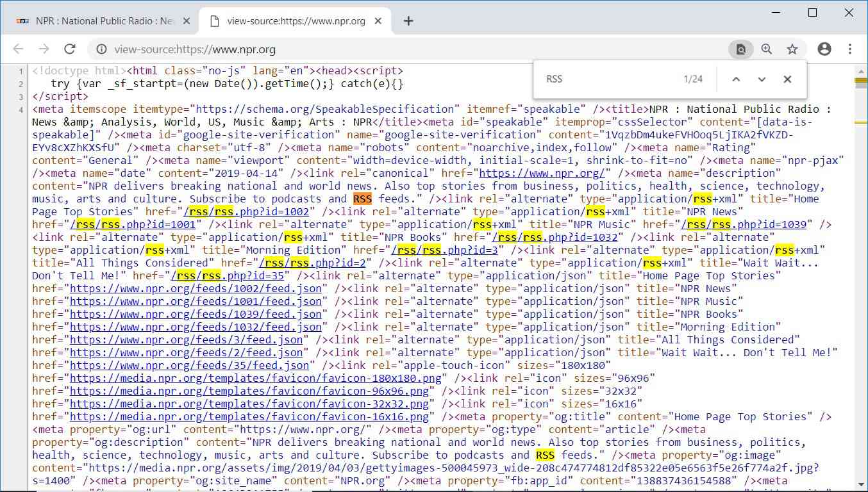
Task: Open the user profile avatar icon
Action: pos(824,49)
